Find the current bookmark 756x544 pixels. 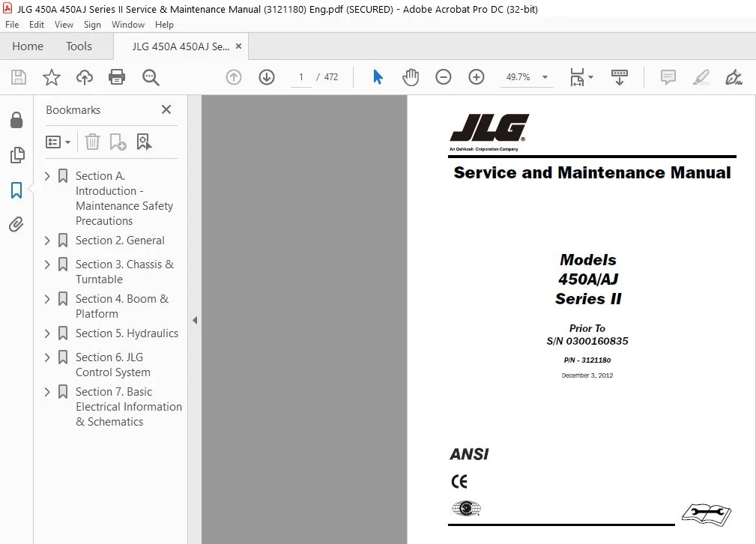(144, 142)
